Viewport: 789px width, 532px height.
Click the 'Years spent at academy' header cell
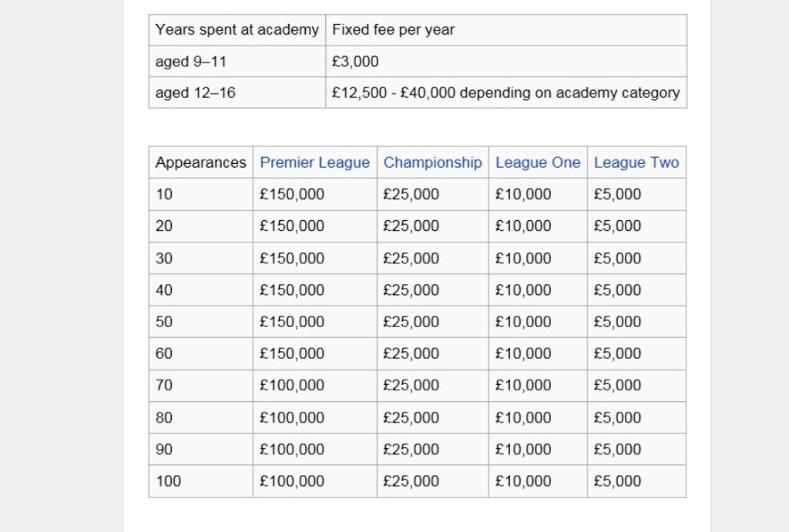coord(237,30)
